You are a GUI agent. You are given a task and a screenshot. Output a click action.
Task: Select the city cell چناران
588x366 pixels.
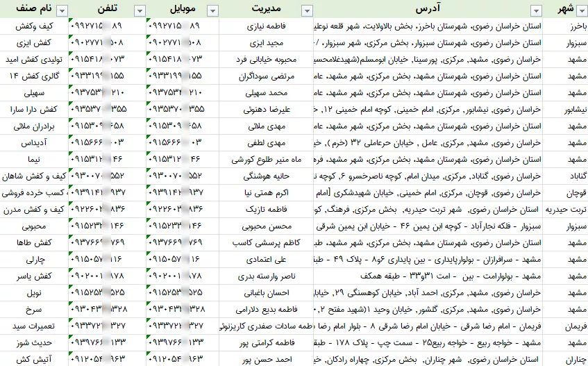tap(566, 359)
